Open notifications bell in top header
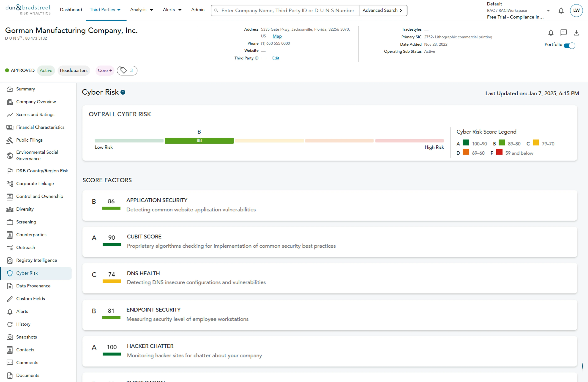 [561, 11]
